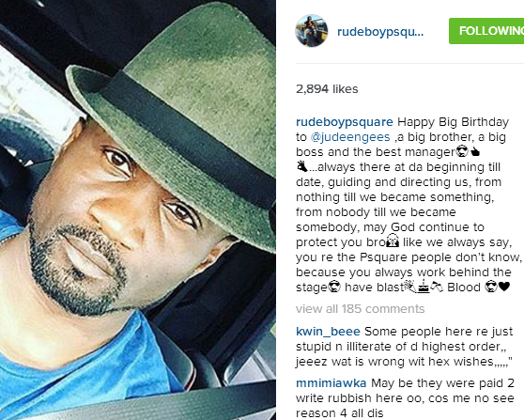This screenshot has height=420, width=524.
Task: Expand view all 185 comments
Action: pos(360,308)
